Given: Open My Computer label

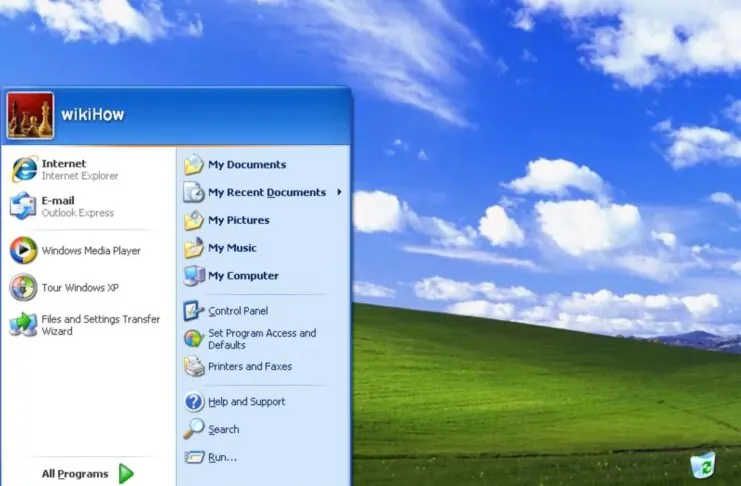Looking at the screenshot, I should tap(243, 276).
